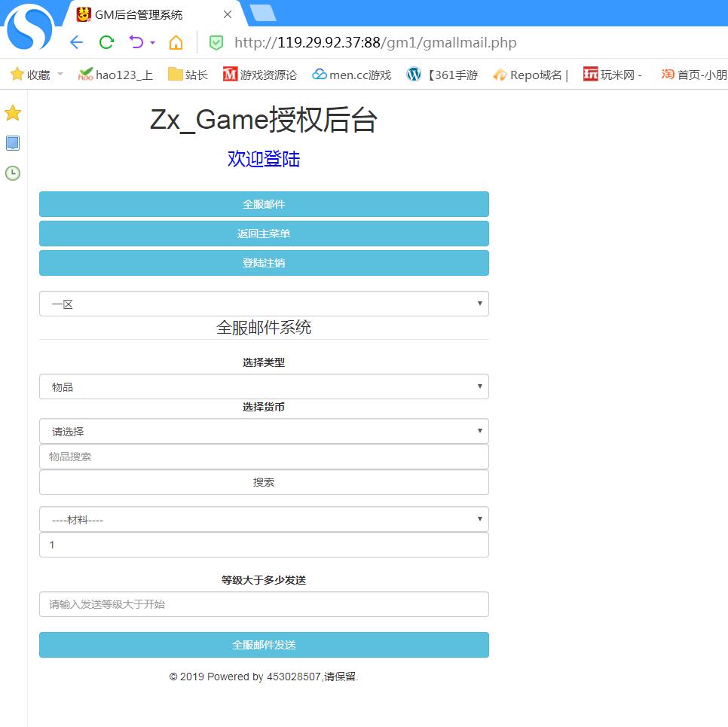
Task: Click the 搜索 search button
Action: click(264, 482)
